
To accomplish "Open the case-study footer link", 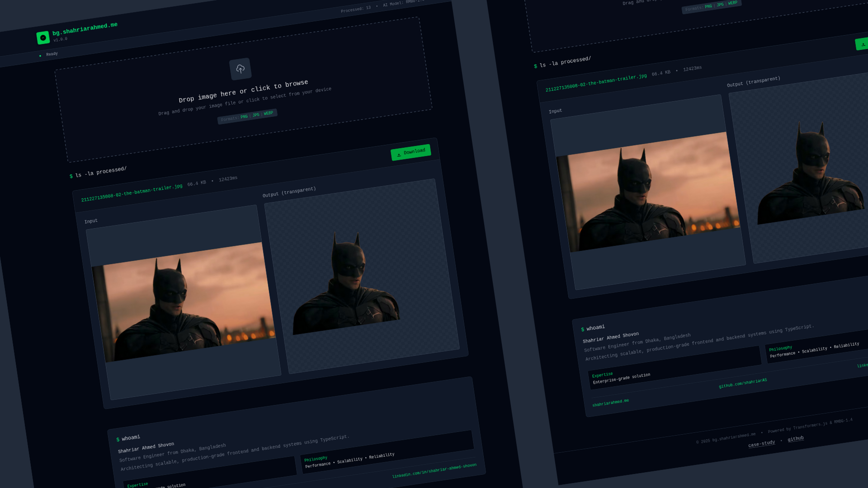I will [761, 444].
